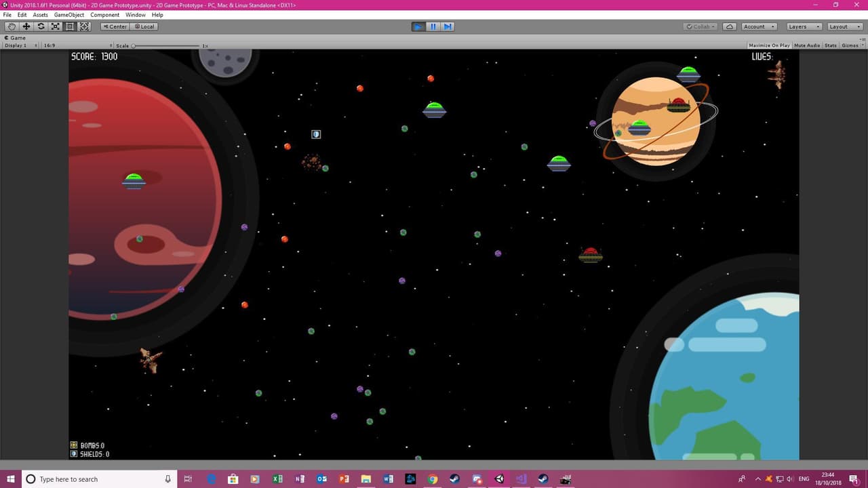The width and height of the screenshot is (868, 488).
Task: Pause the running game
Action: [433, 26]
